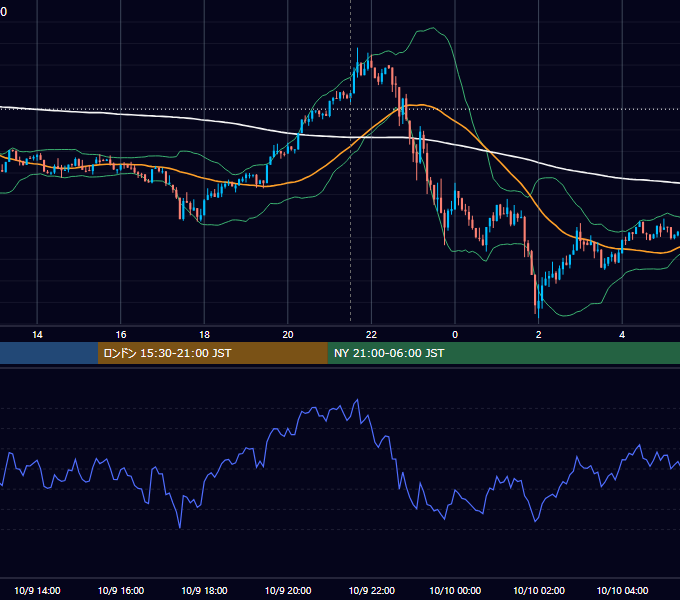Viewport: 680px width, 600px height.
Task: Click the 10/9 22:00 time label
Action: click(x=372, y=590)
